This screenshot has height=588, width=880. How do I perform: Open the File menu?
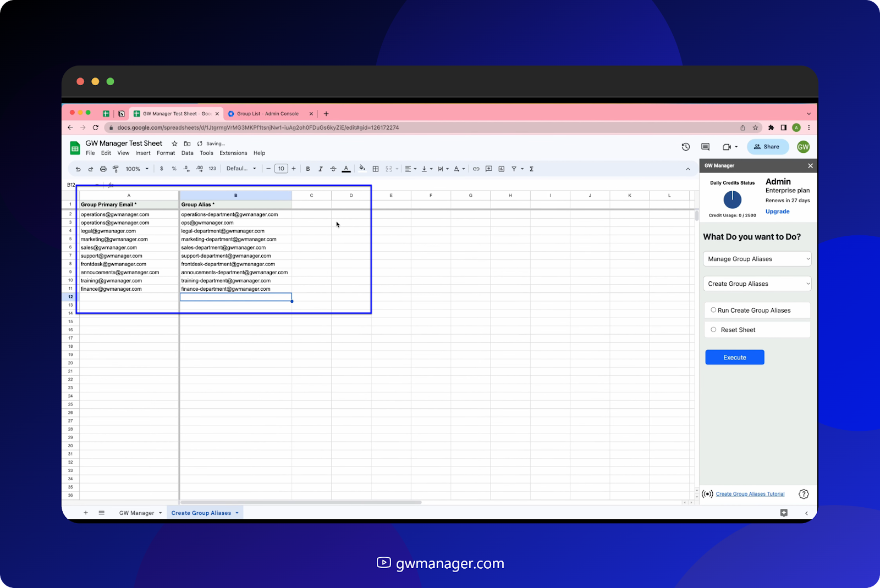pyautogui.click(x=90, y=153)
